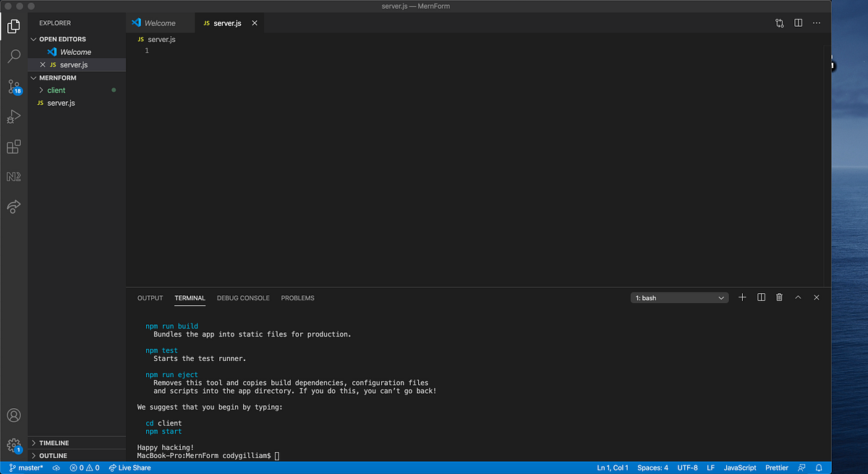Click the master* branch indicator

click(x=26, y=468)
